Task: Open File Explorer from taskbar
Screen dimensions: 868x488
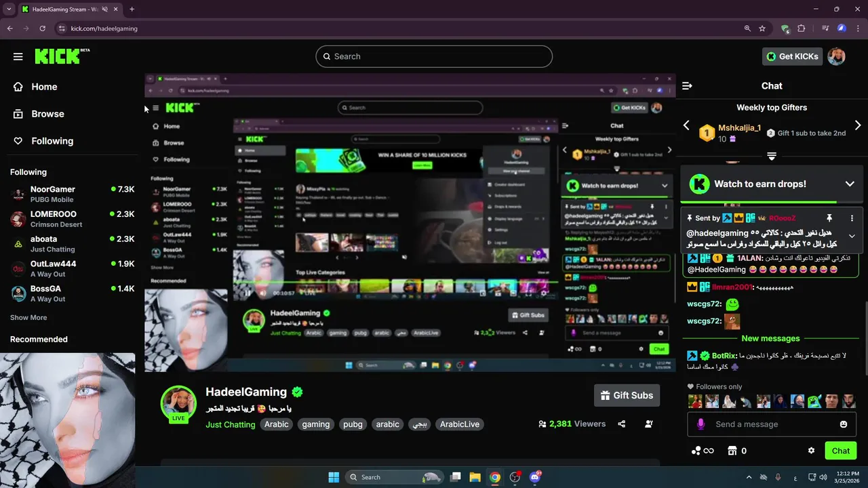Action: coord(475,477)
